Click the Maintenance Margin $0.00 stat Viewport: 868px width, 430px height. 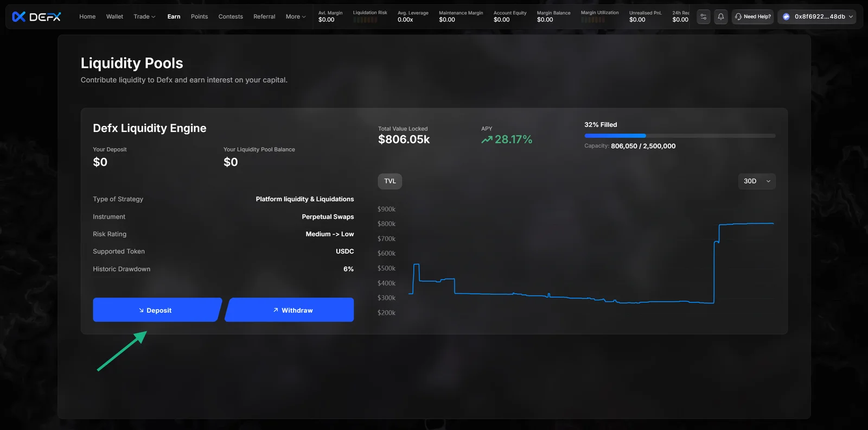(x=461, y=16)
